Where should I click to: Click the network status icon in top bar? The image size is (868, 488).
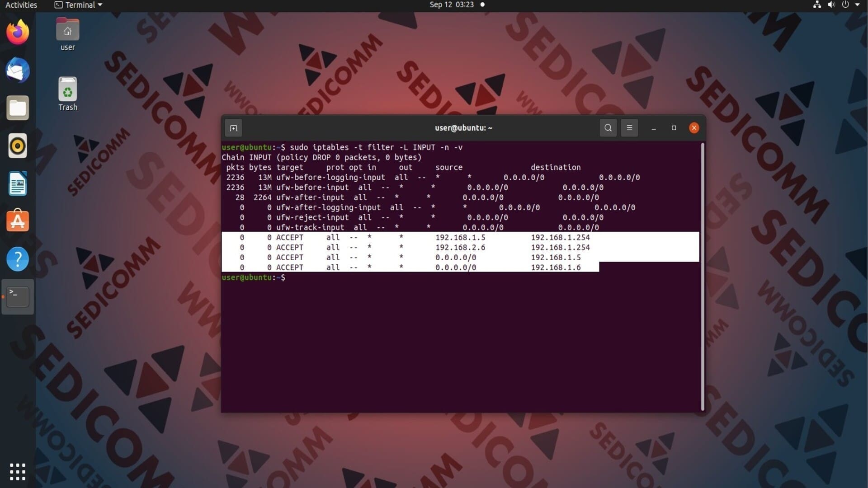[x=817, y=5]
